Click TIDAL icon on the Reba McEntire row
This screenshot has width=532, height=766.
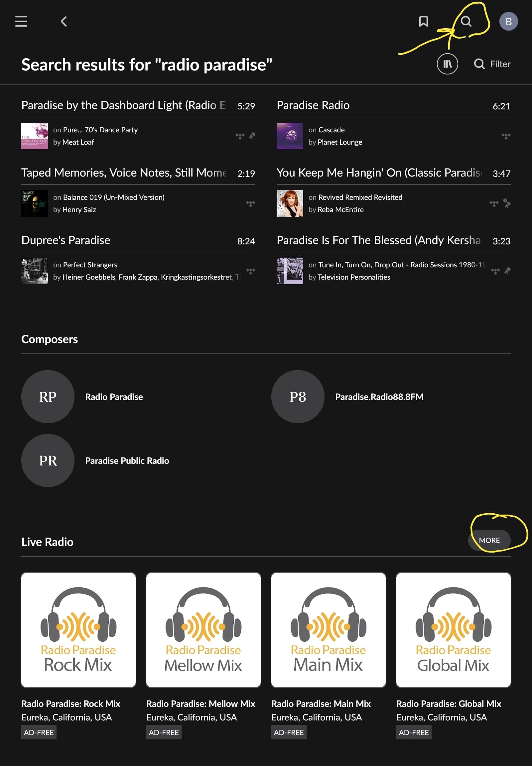click(494, 203)
